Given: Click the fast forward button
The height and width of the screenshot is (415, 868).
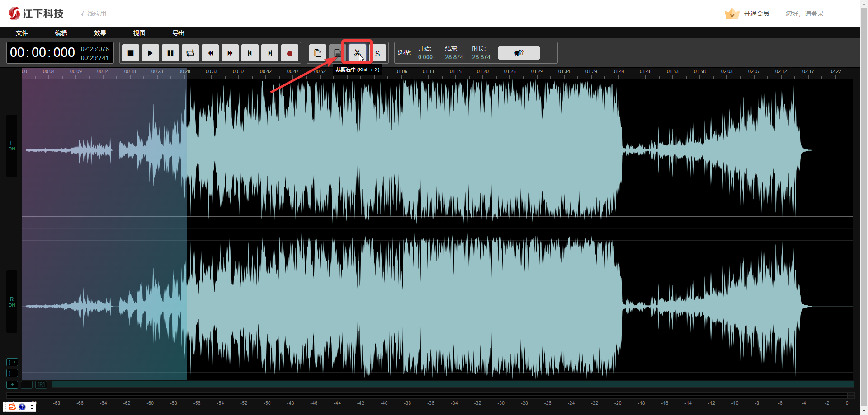Looking at the screenshot, I should [x=230, y=53].
